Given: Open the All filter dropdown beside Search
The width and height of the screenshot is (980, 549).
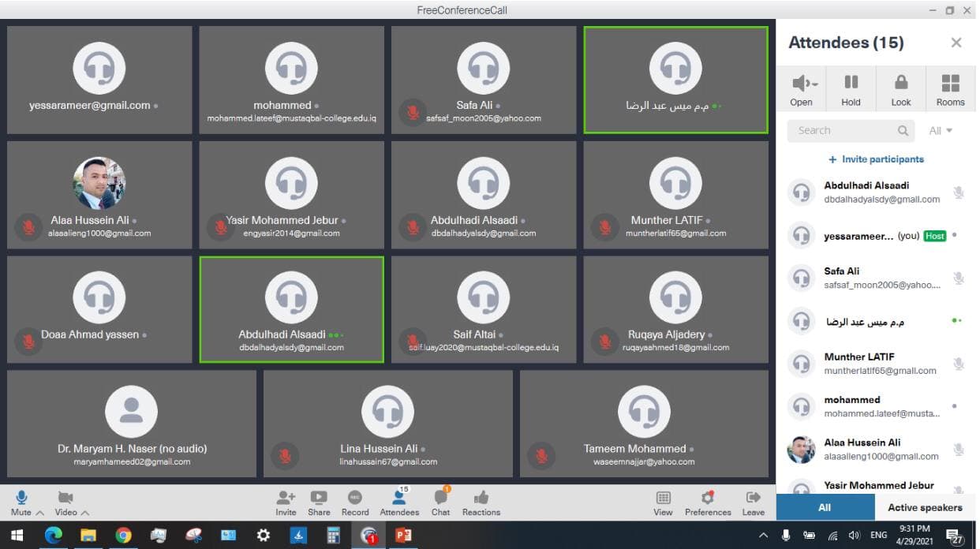Looking at the screenshot, I should [x=941, y=131].
